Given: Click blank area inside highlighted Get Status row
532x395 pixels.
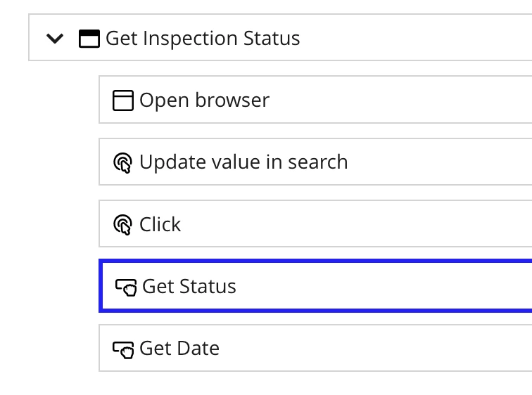Looking at the screenshot, I should click(x=384, y=286).
